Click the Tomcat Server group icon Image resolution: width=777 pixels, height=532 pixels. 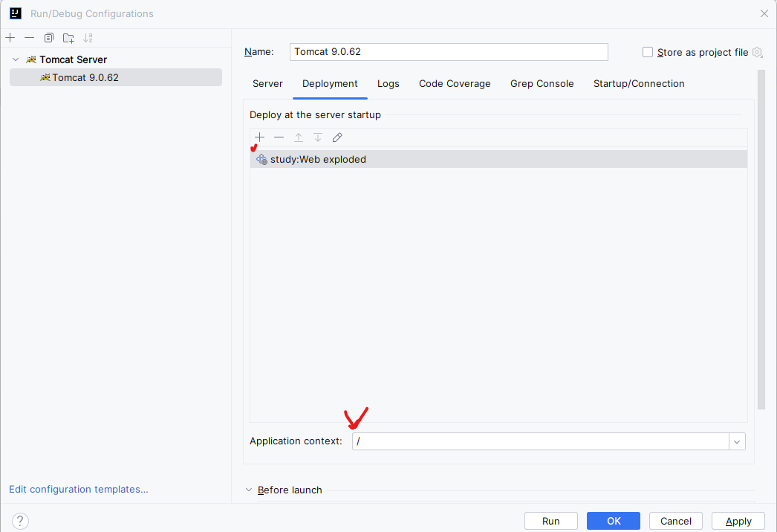(x=31, y=59)
